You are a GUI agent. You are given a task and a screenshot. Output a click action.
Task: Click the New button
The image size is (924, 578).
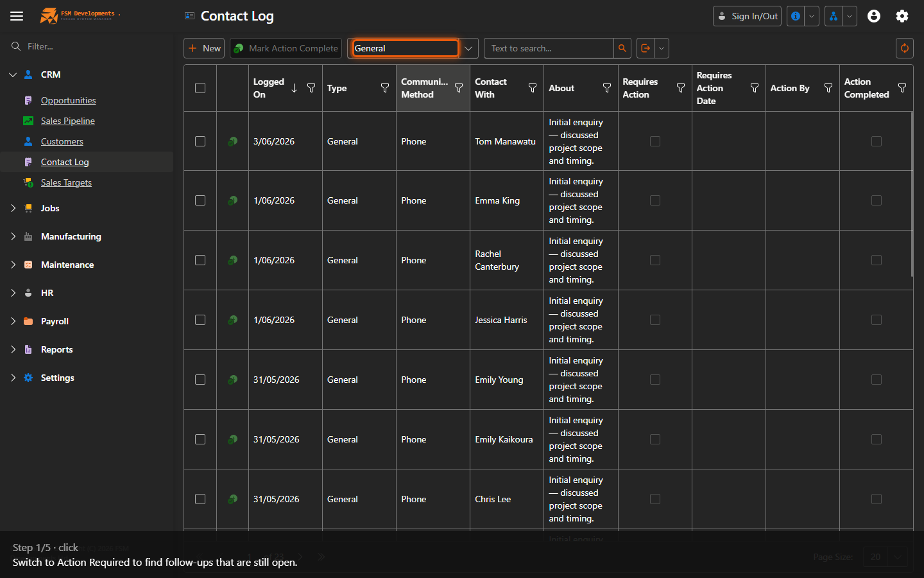click(204, 48)
